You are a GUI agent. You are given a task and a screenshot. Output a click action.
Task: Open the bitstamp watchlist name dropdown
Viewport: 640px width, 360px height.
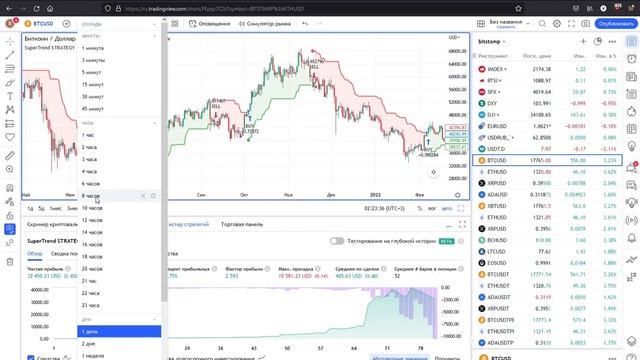click(x=492, y=41)
